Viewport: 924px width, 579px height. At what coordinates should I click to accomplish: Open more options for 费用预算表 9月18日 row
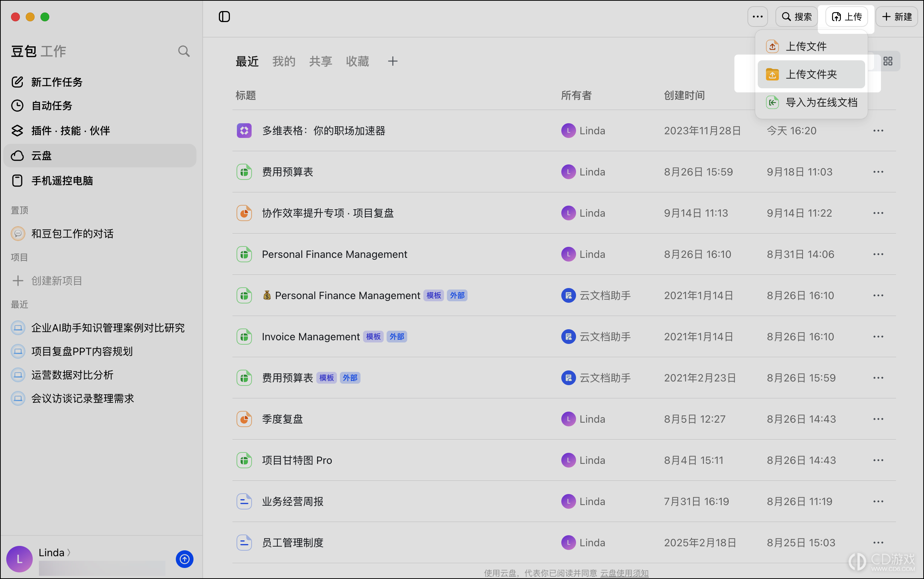(878, 171)
